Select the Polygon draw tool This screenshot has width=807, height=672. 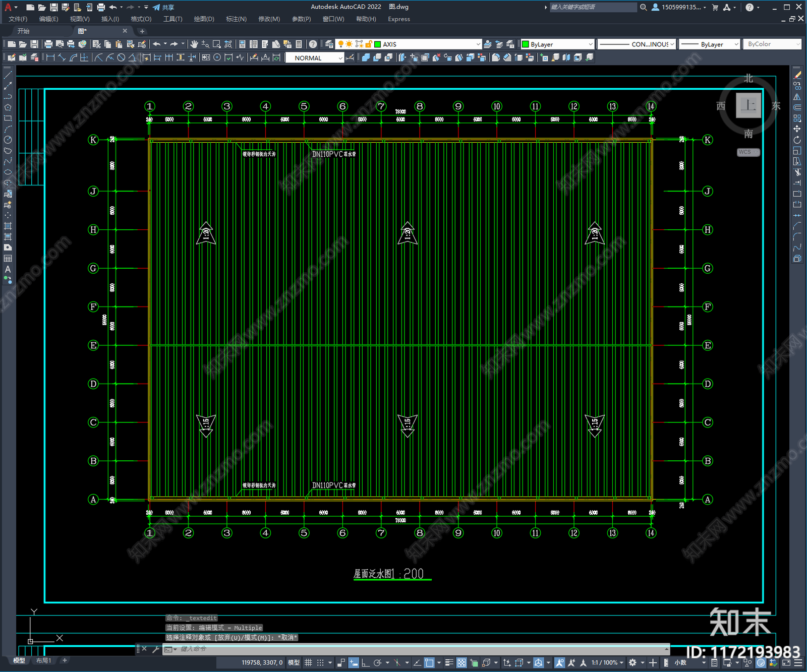(x=8, y=107)
